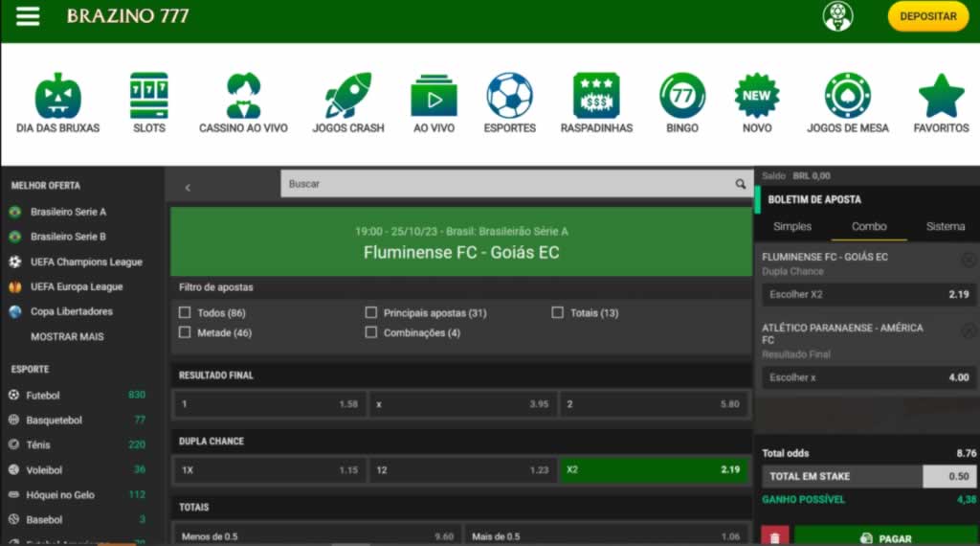This screenshot has width=980, height=546.
Task: Select Mais de 0.5 odds
Action: tap(606, 536)
